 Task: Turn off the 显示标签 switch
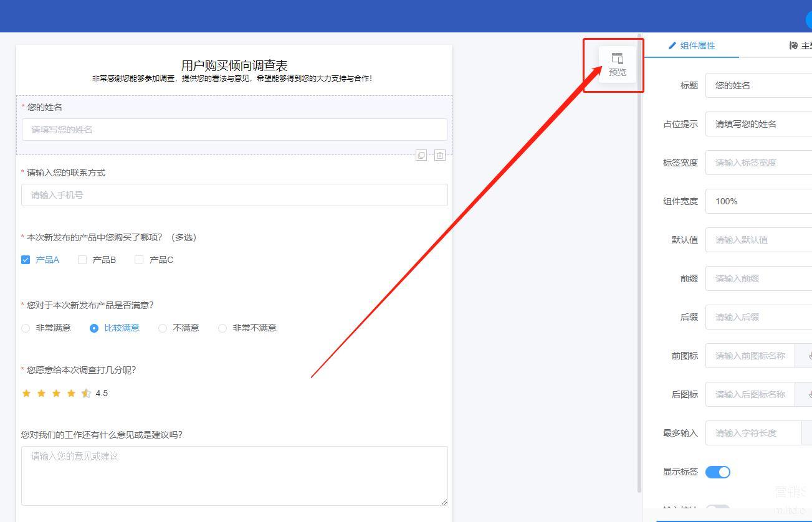tap(717, 472)
